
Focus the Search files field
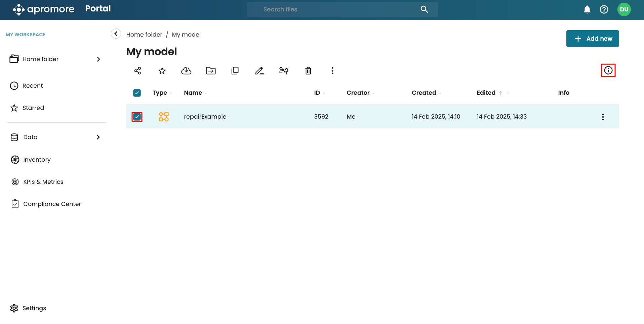pyautogui.click(x=336, y=9)
